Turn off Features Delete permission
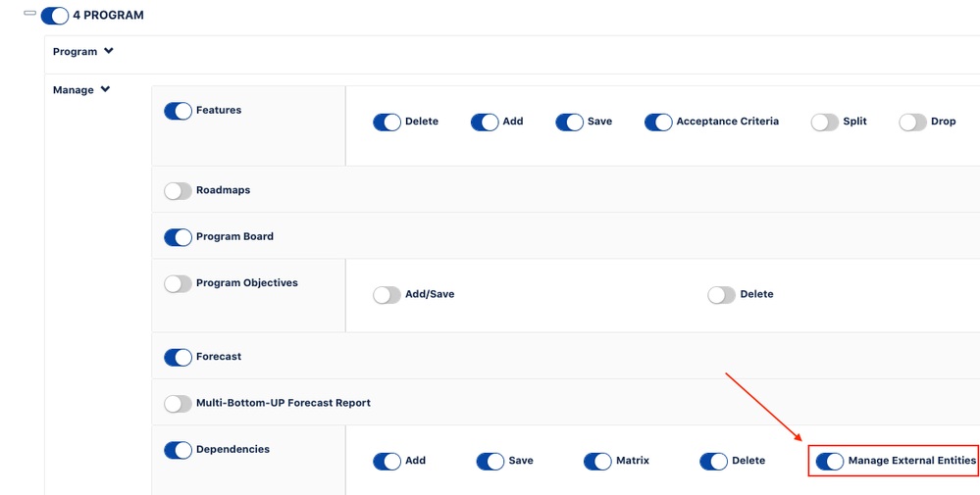980x495 pixels. [x=387, y=123]
